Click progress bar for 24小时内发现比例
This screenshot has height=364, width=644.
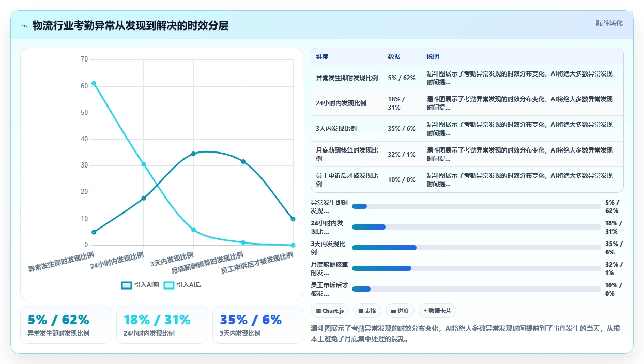(477, 227)
